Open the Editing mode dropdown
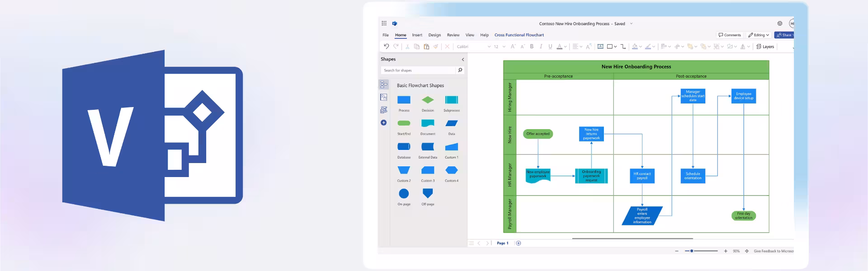This screenshot has width=868, height=271. (x=759, y=35)
